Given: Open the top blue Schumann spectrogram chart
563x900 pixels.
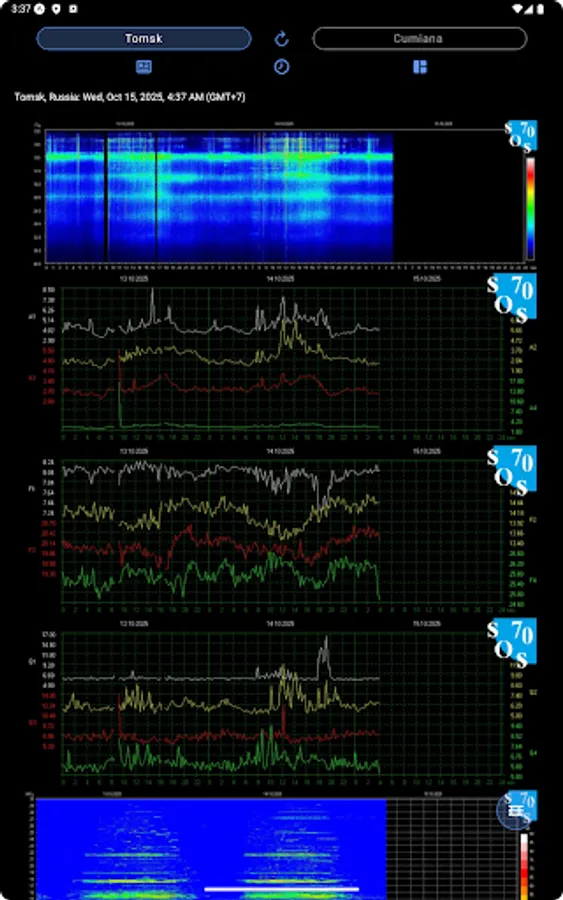Looking at the screenshot, I should click(x=281, y=196).
